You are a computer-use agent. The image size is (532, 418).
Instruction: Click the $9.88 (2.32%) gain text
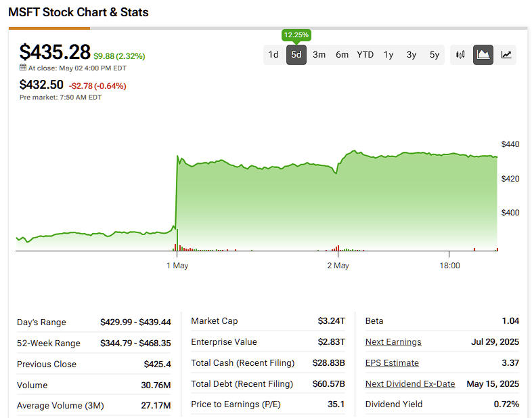(x=119, y=56)
